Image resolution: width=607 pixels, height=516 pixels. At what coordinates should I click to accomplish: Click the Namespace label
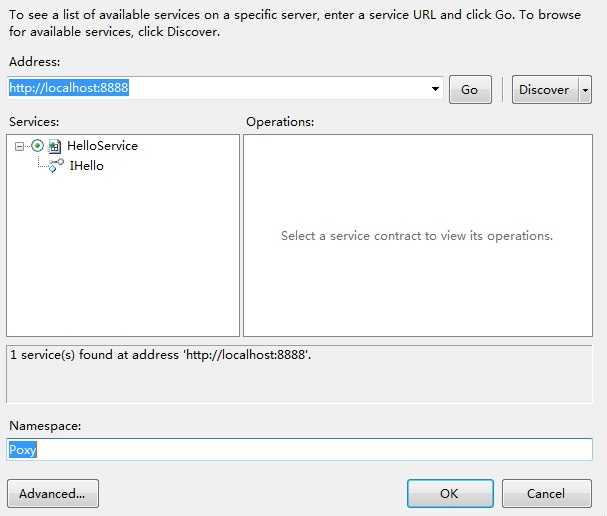[45, 426]
